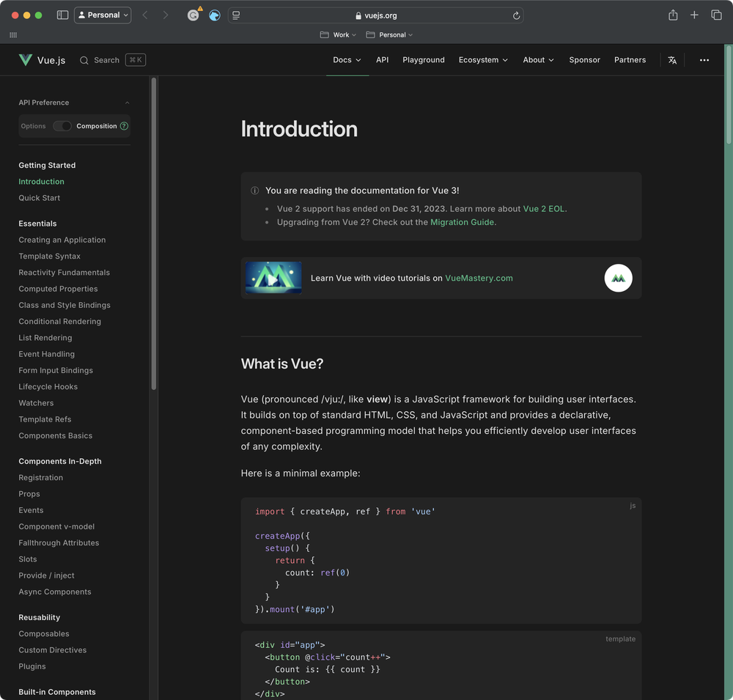Open Computed Properties in sidebar
733x700 pixels.
(59, 289)
